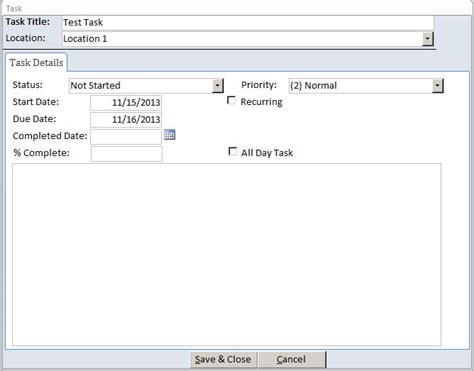Click the Due Date field

126,119
